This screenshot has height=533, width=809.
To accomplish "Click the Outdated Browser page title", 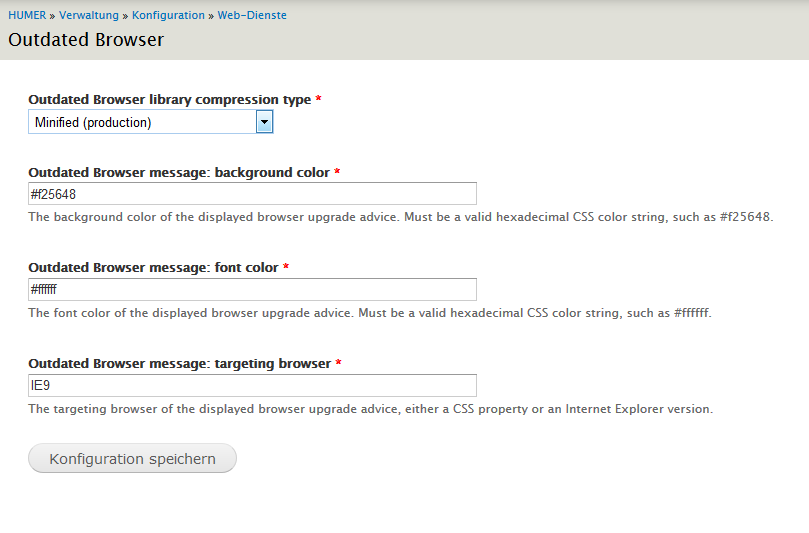I will (86, 40).
